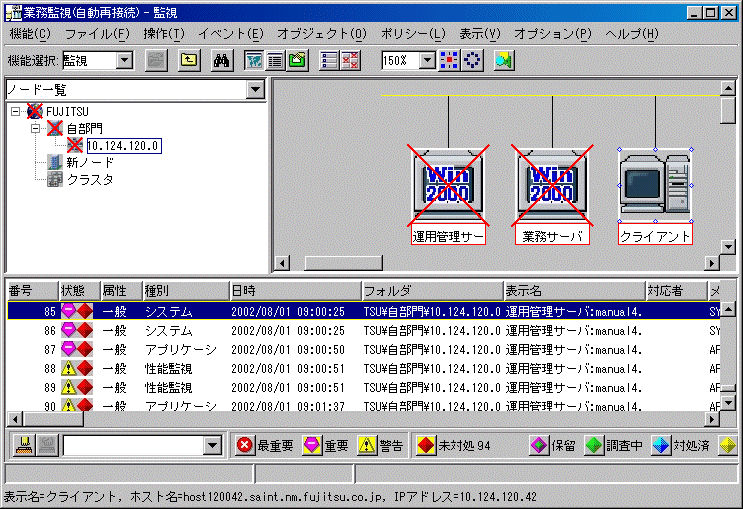Collapse the FUJITSU tree node

coord(16,112)
